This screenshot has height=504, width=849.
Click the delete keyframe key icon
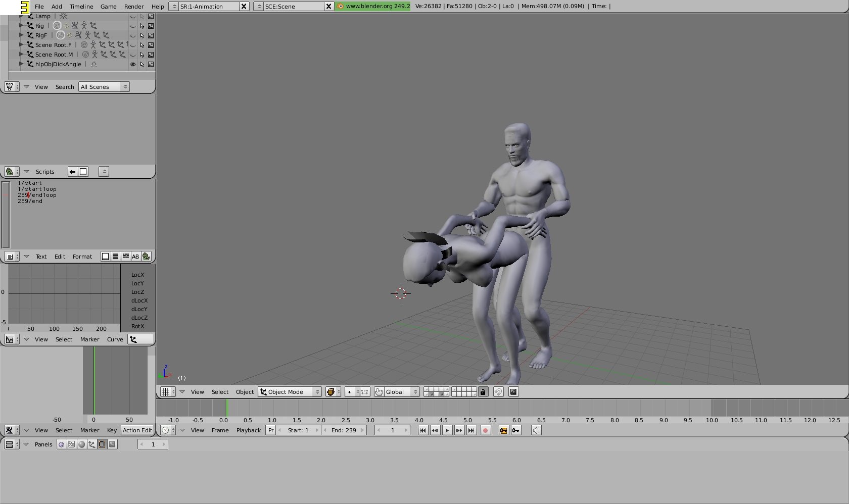[x=516, y=430]
